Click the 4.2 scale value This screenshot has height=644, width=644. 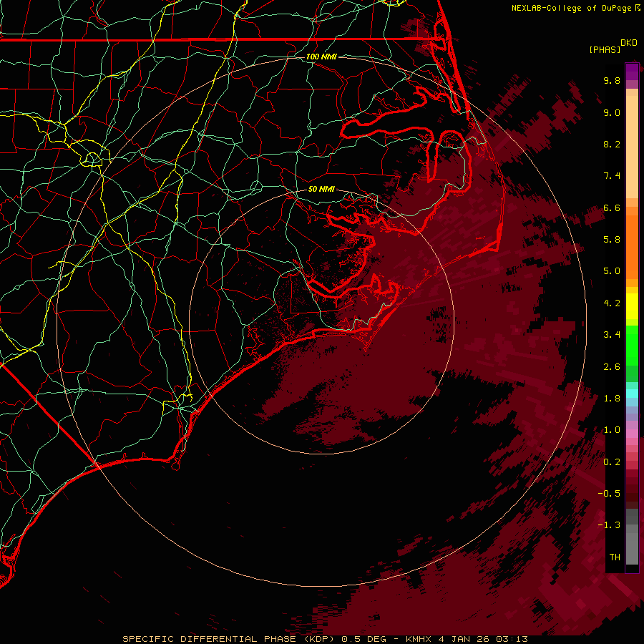(612, 303)
